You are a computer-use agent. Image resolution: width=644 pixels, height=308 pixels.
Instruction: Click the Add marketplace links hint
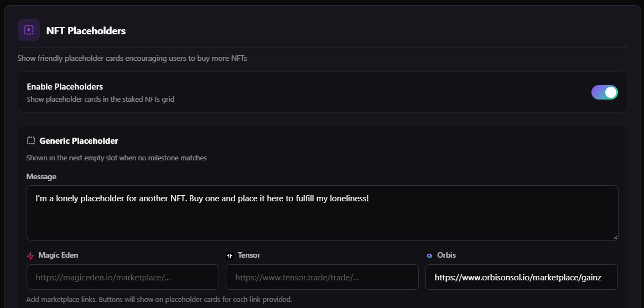point(159,299)
